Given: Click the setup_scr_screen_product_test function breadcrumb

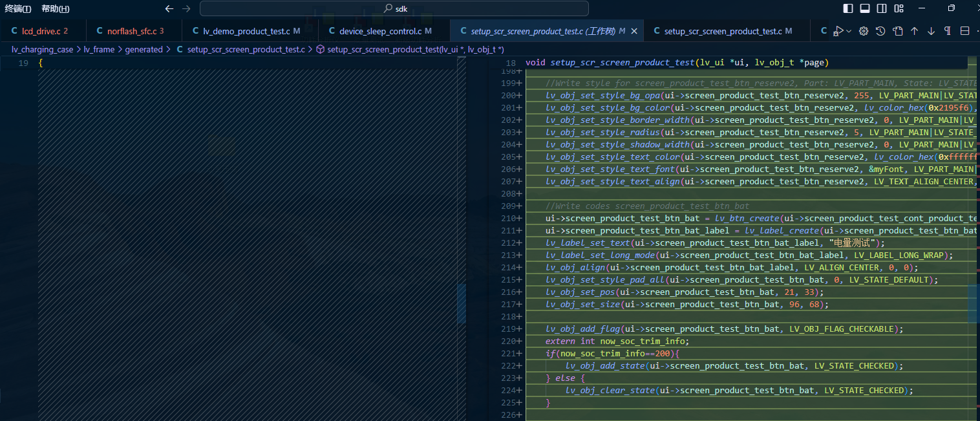Looking at the screenshot, I should [x=416, y=49].
